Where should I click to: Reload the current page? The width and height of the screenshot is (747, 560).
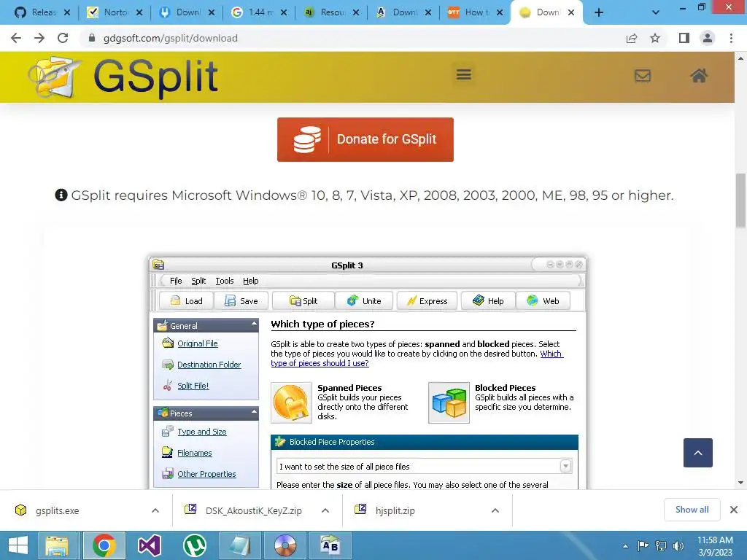pyautogui.click(x=63, y=38)
